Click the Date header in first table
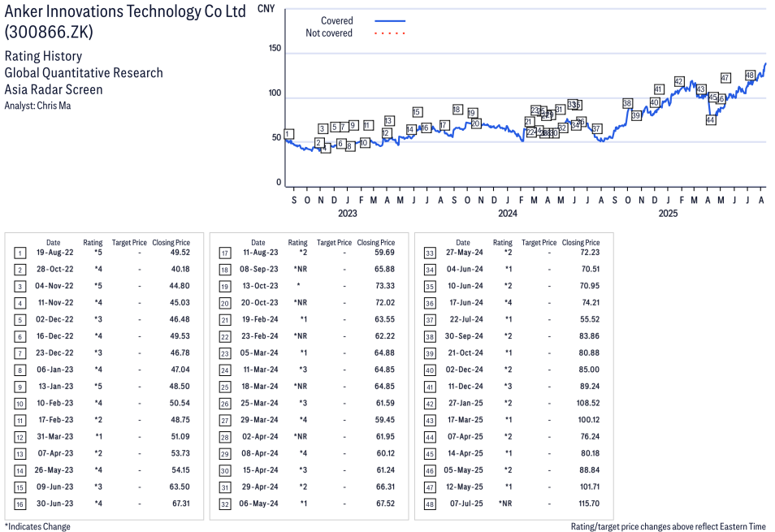775x532 pixels. [54, 243]
